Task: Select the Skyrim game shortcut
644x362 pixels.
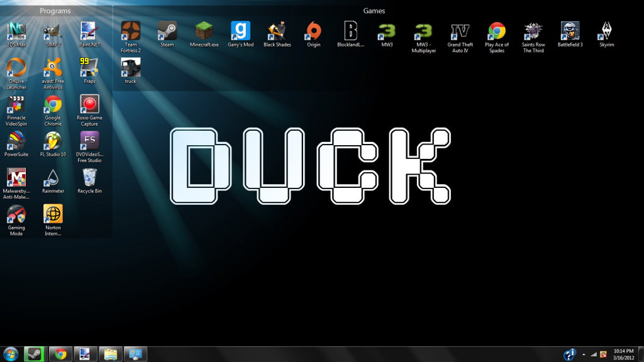Action: point(606,31)
